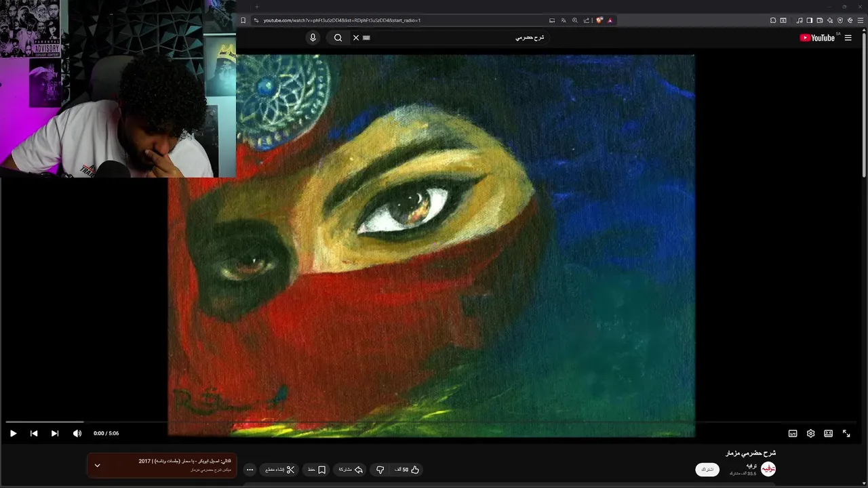Switch player to theater mode

(x=828, y=433)
